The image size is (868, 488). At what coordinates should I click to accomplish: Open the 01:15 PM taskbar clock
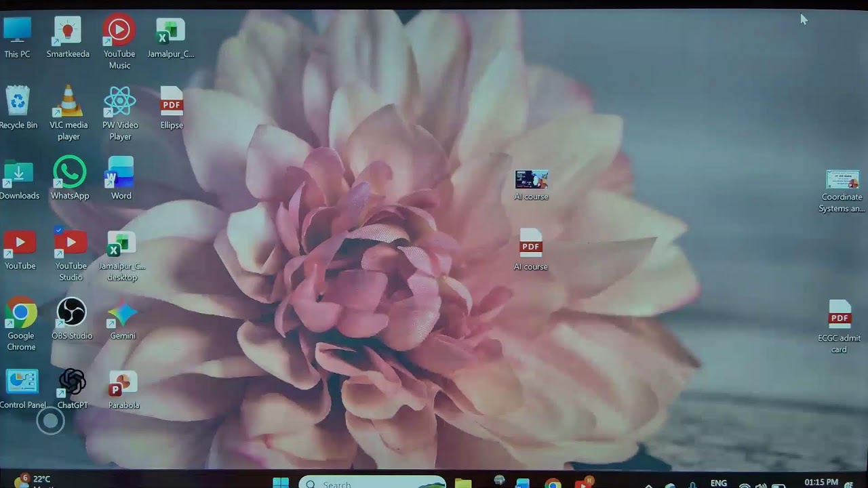pyautogui.click(x=821, y=483)
